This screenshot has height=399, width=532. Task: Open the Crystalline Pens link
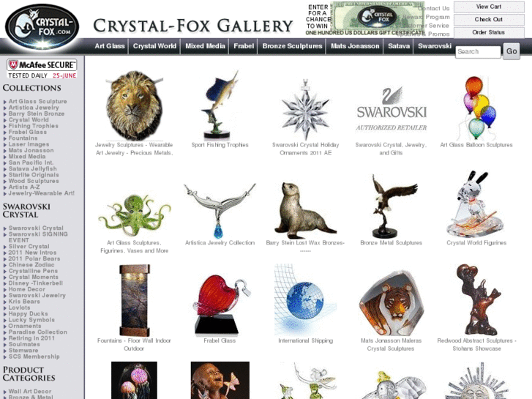(x=33, y=271)
